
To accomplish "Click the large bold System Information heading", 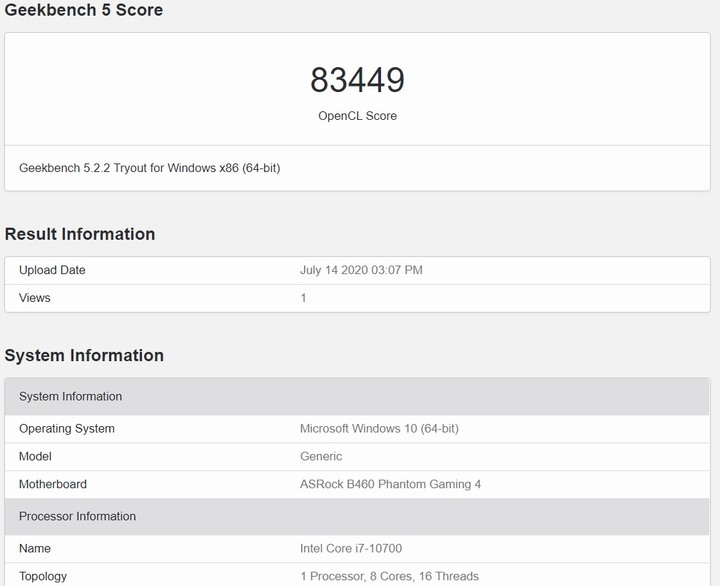I will (84, 355).
